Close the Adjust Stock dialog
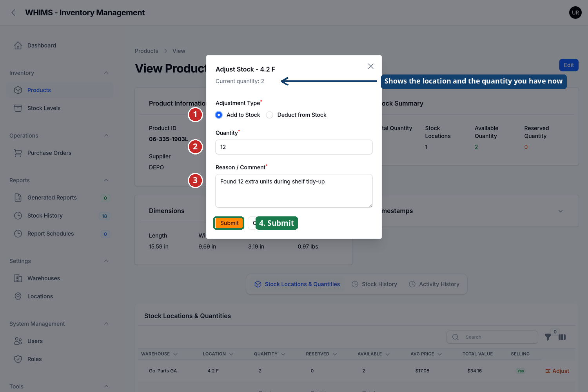 (371, 66)
